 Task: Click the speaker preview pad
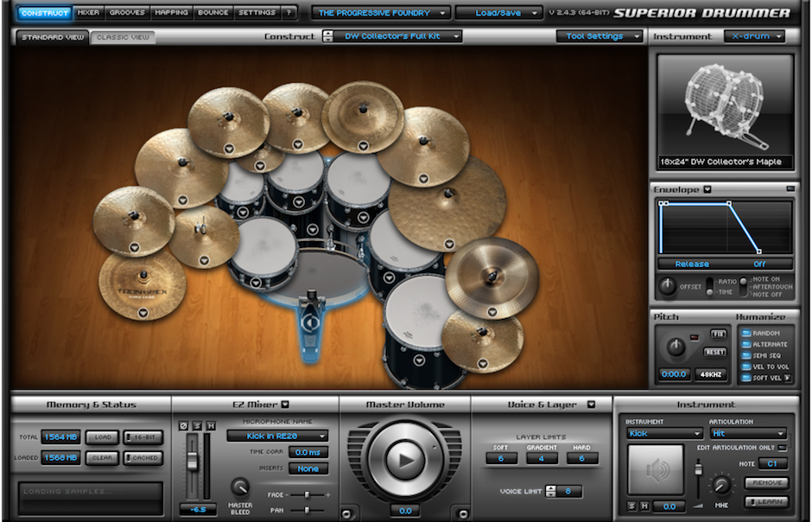point(656,469)
